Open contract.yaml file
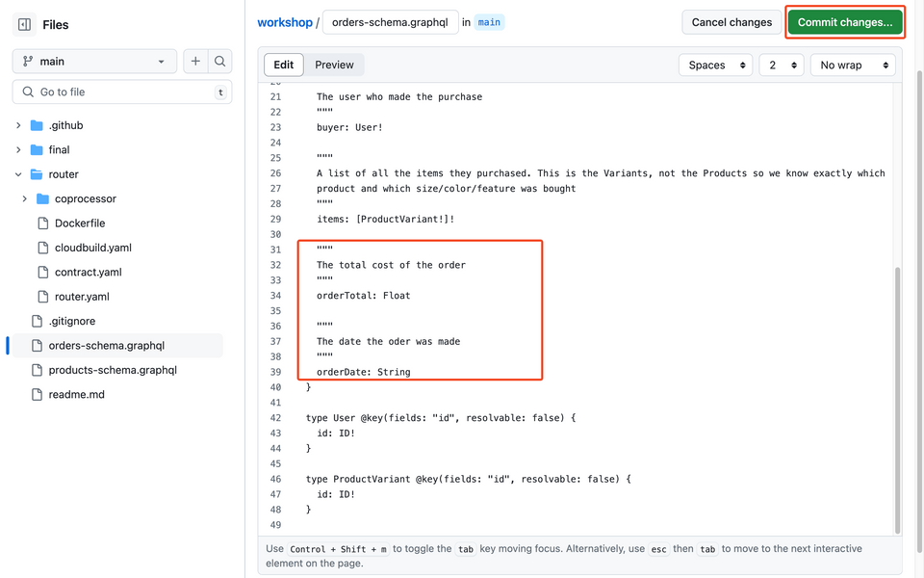Image resolution: width=924 pixels, height=578 pixels. (x=89, y=272)
